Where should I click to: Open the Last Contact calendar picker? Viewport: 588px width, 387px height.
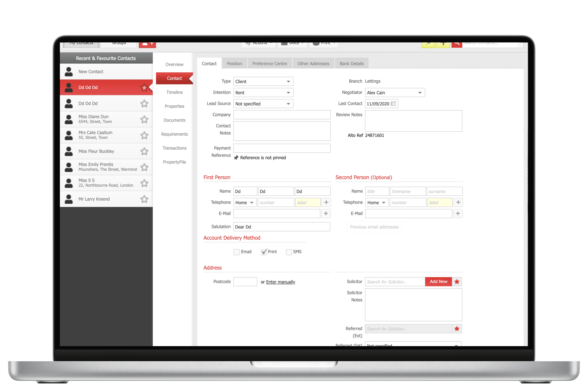coord(394,104)
